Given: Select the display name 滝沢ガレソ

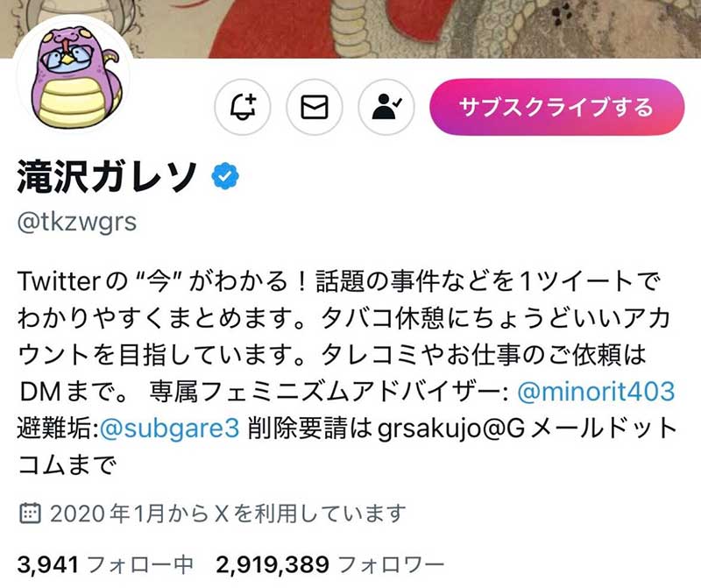Looking at the screenshot, I should pyautogui.click(x=107, y=177).
